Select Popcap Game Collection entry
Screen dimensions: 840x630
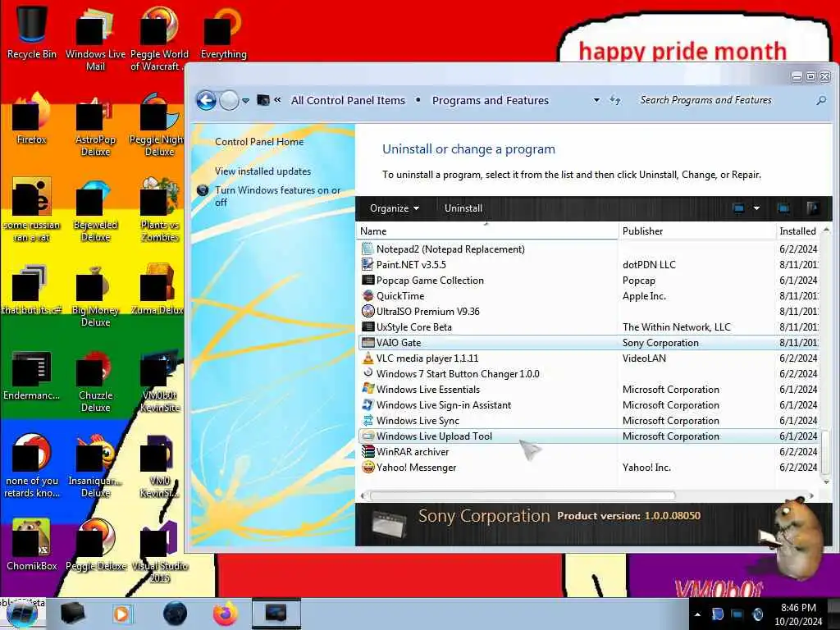tap(588, 281)
